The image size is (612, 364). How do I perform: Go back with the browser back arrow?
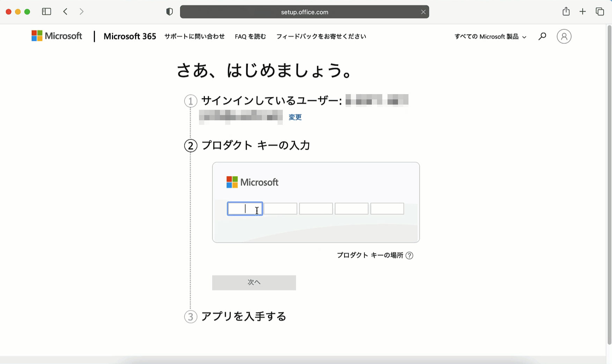[x=65, y=12]
